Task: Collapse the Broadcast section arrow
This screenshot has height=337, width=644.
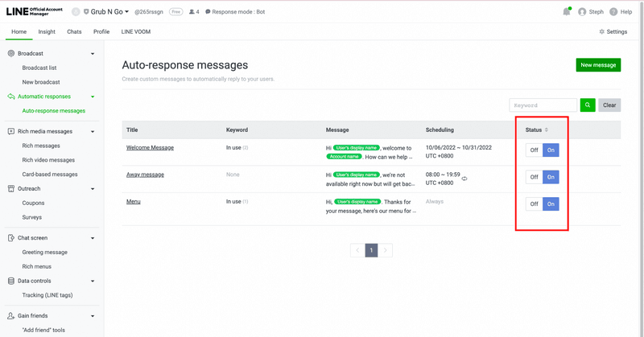Action: point(93,54)
